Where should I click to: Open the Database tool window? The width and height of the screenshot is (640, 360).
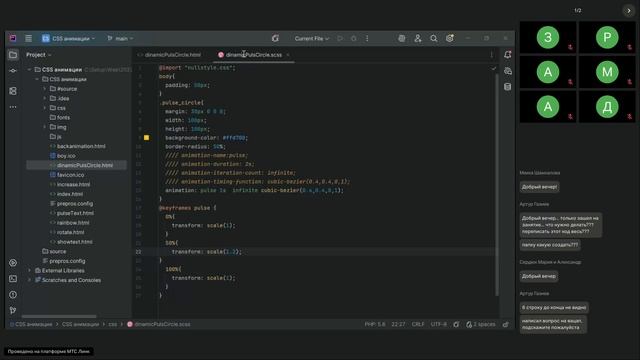(x=507, y=87)
